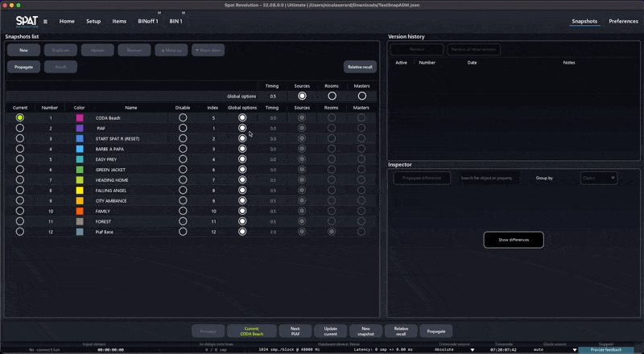Switch to the Setup tab
Image resolution: width=644 pixels, height=354 pixels.
(93, 21)
